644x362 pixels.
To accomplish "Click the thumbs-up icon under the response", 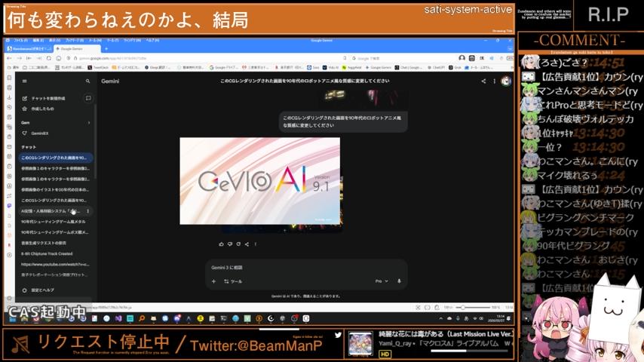I will pos(222,244).
